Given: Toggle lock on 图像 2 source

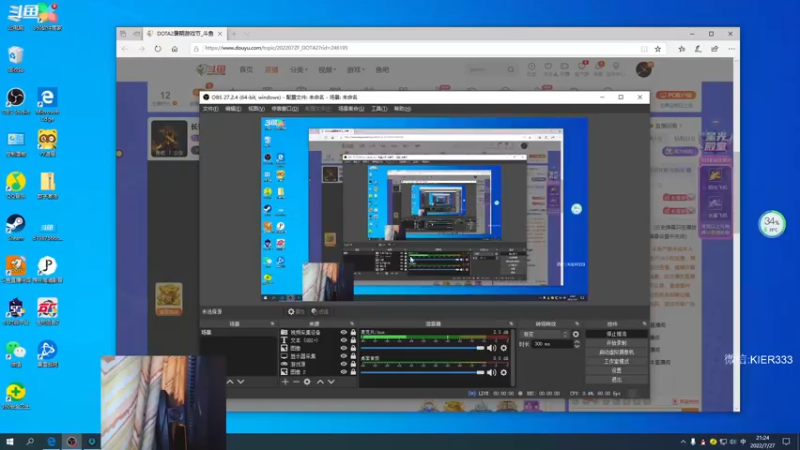Looking at the screenshot, I should [353, 372].
